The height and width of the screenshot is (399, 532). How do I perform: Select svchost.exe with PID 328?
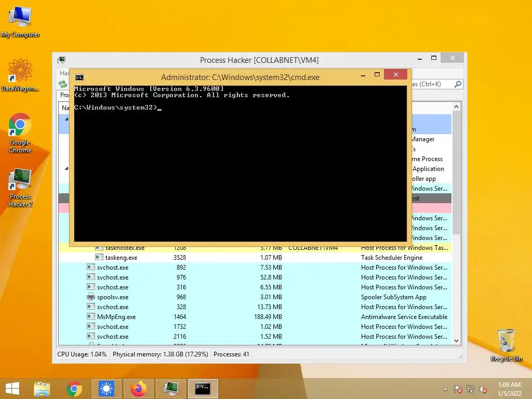255,307
